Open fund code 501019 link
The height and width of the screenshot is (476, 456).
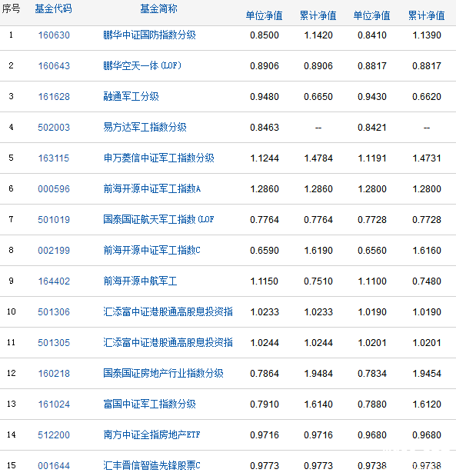54,220
